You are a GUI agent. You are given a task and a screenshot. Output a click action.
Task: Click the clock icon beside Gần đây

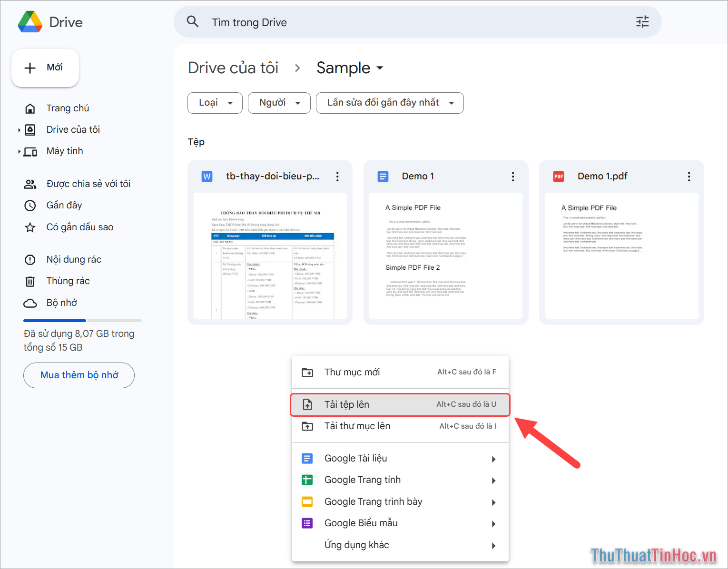pyautogui.click(x=30, y=206)
